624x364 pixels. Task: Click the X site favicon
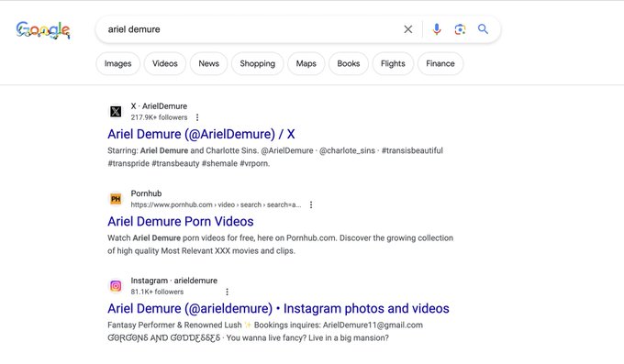pyautogui.click(x=116, y=111)
